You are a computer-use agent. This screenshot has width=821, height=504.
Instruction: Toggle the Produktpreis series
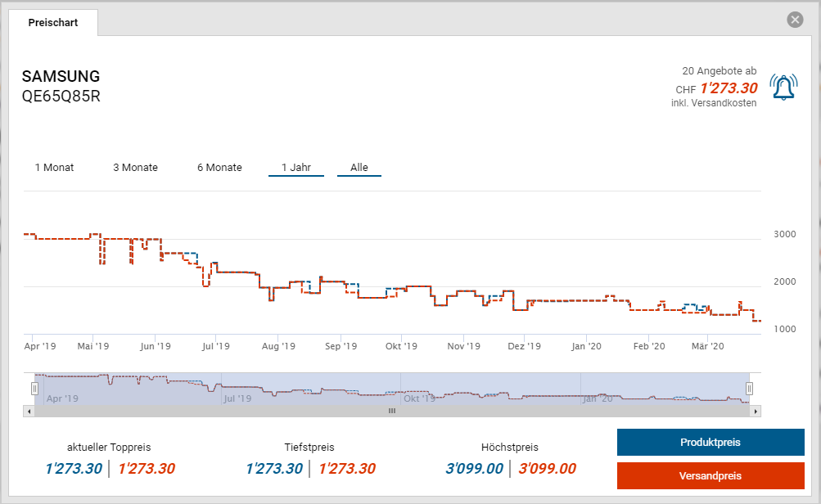coord(710,443)
